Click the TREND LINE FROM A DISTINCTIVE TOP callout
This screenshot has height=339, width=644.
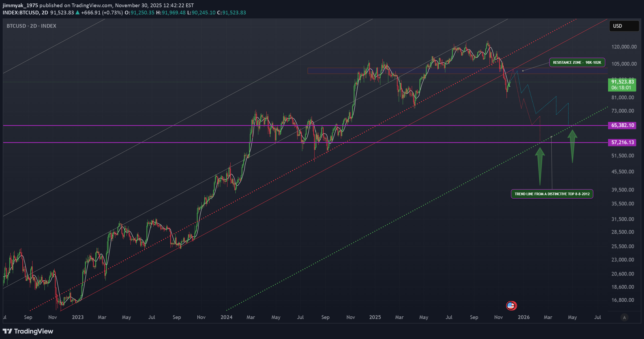coord(552,194)
